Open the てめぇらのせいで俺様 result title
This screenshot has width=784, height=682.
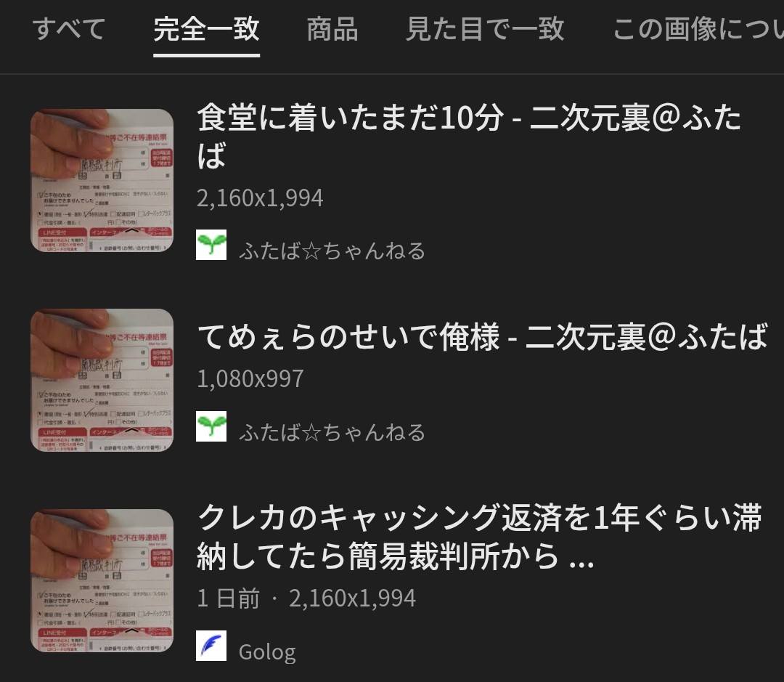[483, 336]
